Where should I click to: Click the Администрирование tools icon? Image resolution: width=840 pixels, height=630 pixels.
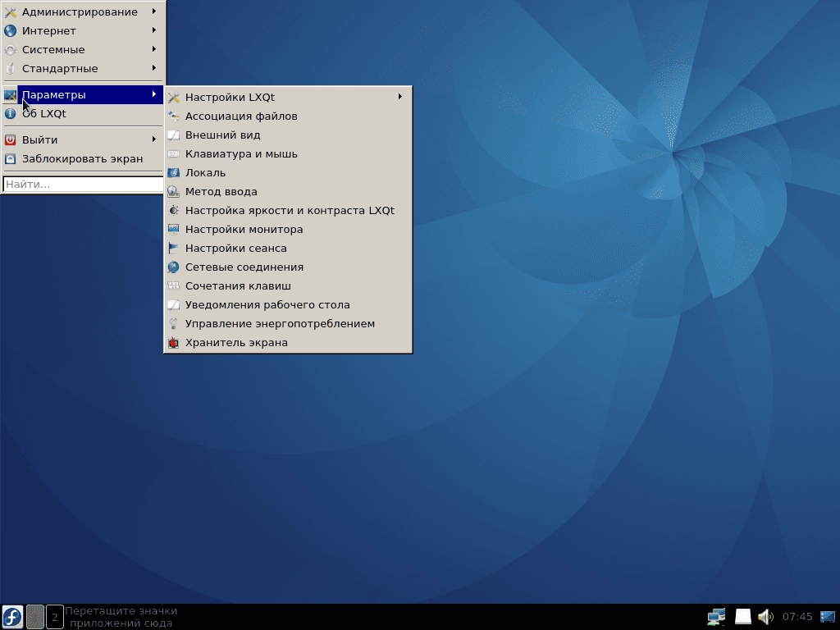[x=10, y=11]
